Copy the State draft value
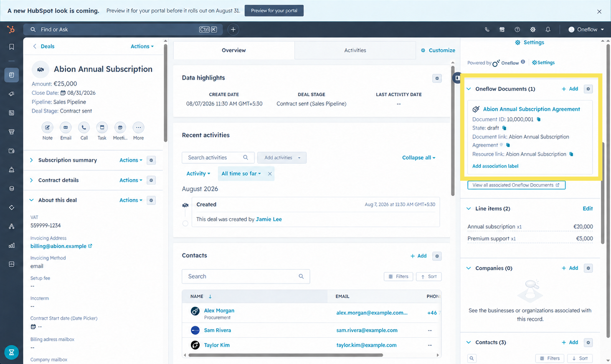 coord(504,128)
